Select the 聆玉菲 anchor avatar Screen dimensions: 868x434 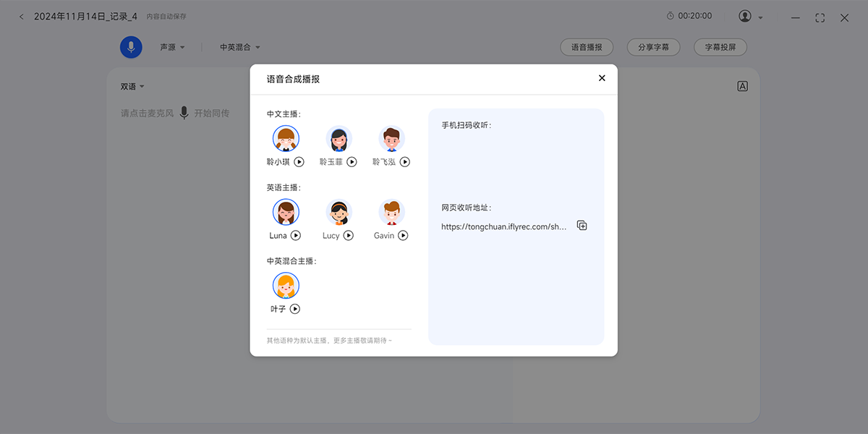[339, 138]
